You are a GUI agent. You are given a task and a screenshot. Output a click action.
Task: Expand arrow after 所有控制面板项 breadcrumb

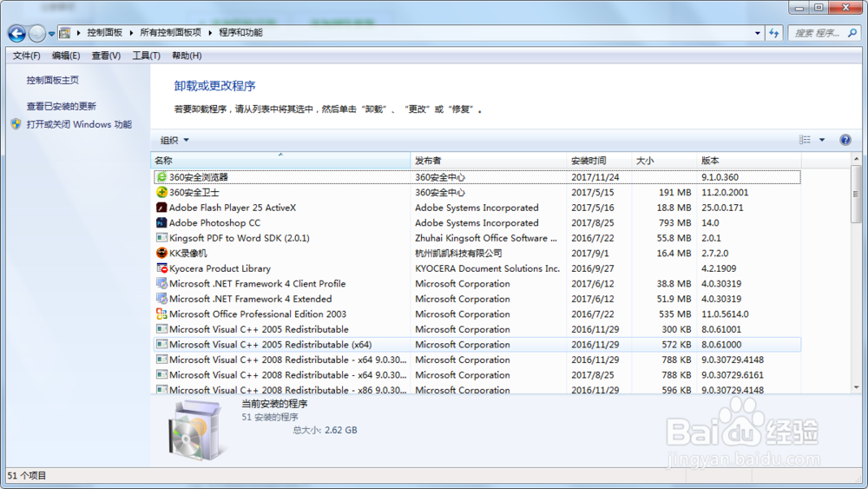tap(210, 33)
